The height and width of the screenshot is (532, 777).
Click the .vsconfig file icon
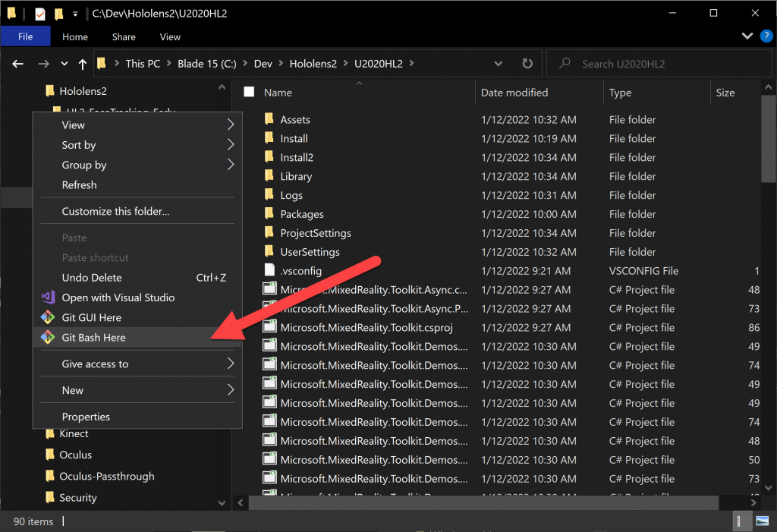pyautogui.click(x=269, y=270)
